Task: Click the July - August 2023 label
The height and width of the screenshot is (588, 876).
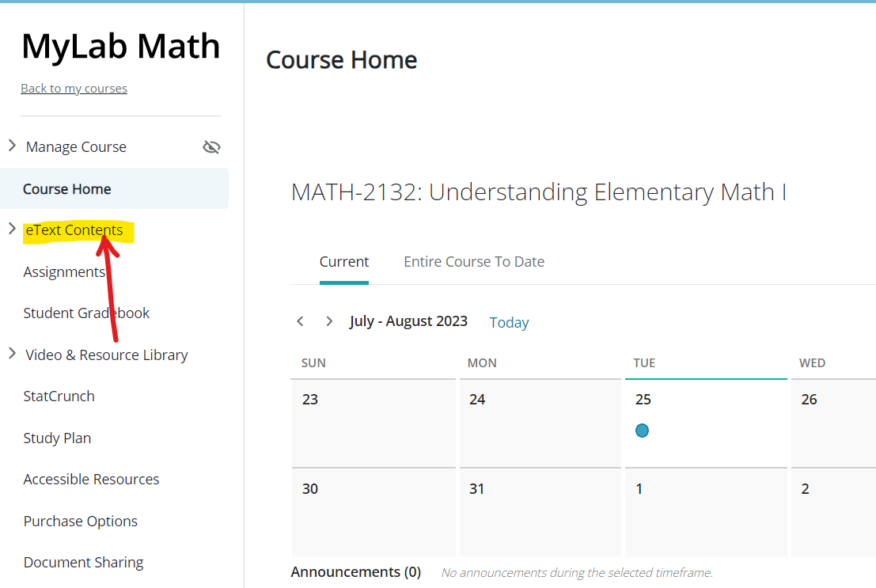Action: click(x=408, y=321)
